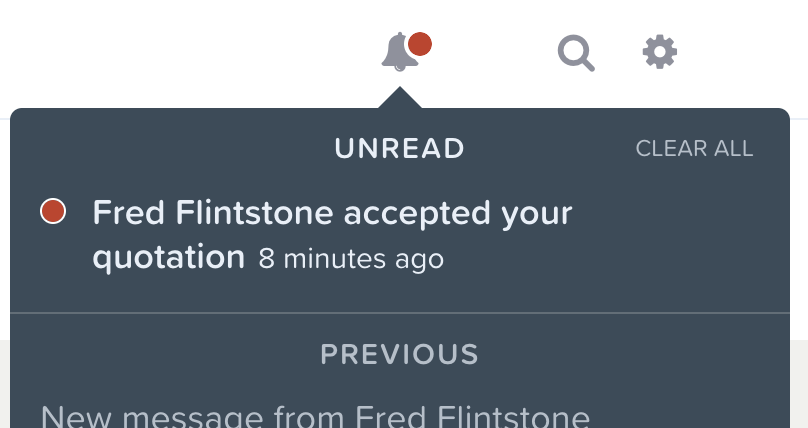Click the divider line above PREVIOUS
The image size is (808, 428).
coord(400,313)
